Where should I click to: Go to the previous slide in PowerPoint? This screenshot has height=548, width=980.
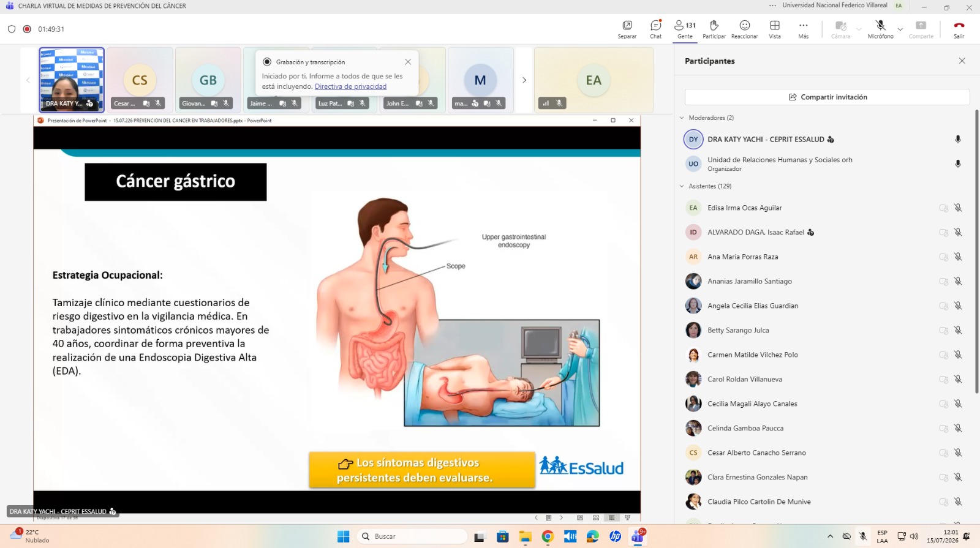click(x=537, y=517)
